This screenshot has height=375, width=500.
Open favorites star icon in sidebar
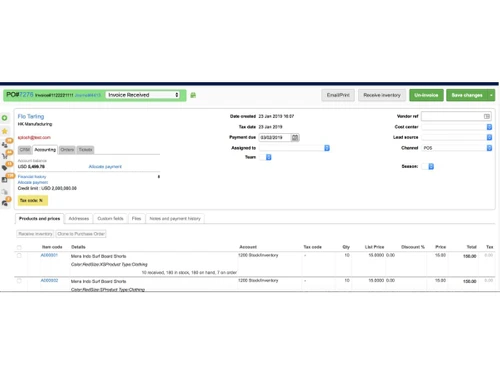click(5, 131)
